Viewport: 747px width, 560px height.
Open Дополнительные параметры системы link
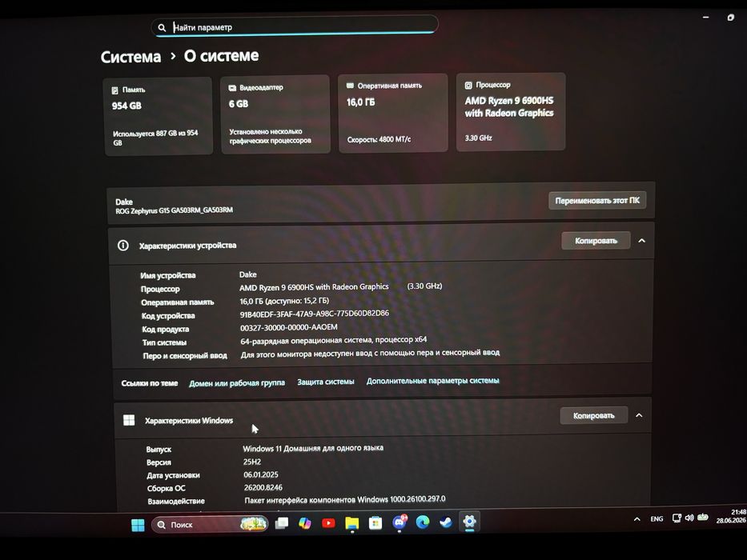432,381
